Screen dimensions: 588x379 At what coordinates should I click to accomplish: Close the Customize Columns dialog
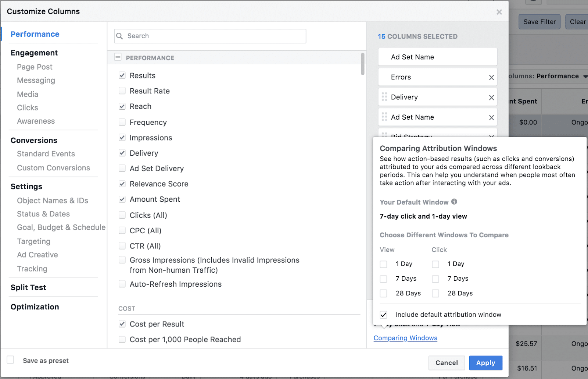click(499, 12)
